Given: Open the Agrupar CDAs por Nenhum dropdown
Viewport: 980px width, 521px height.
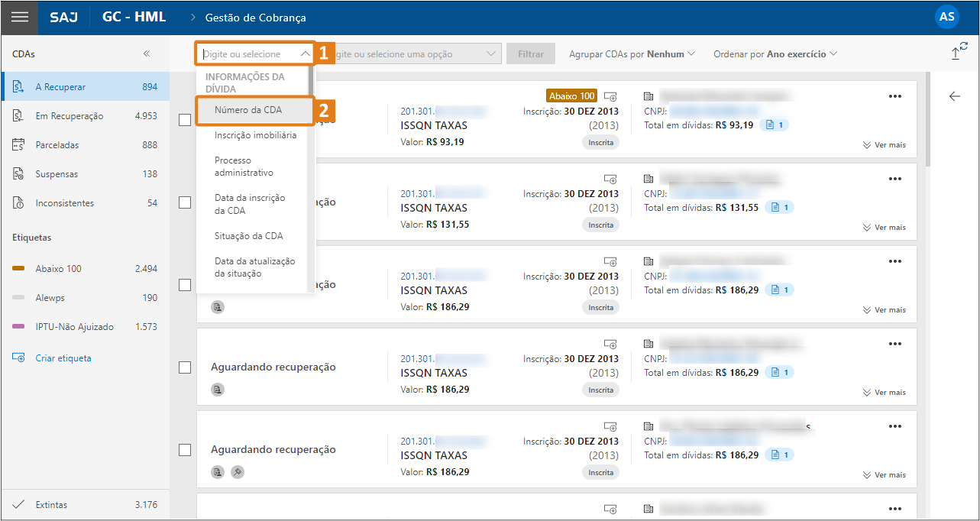Looking at the screenshot, I should (x=632, y=54).
